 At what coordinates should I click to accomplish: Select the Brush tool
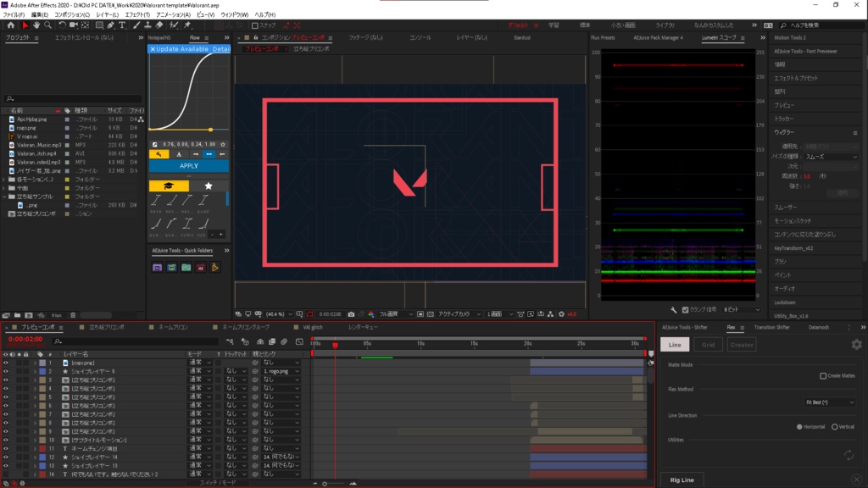pyautogui.click(x=136, y=25)
